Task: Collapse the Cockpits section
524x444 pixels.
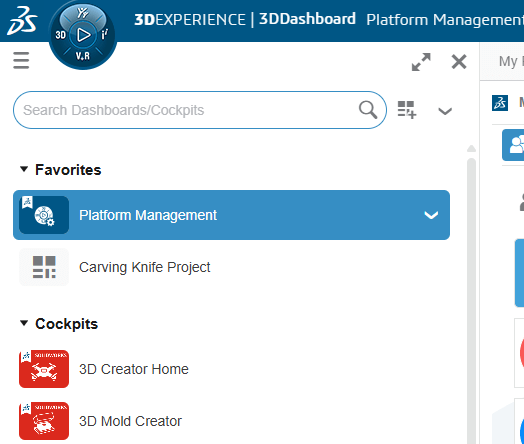Action: tap(24, 323)
